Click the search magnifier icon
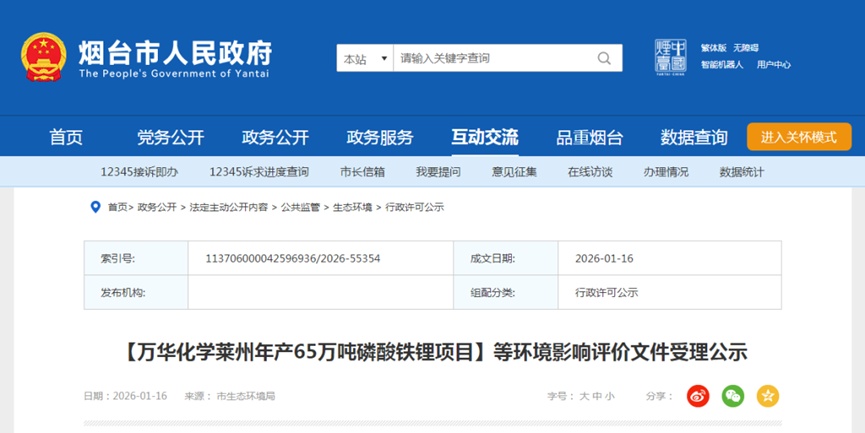Image resolution: width=865 pixels, height=433 pixels. pos(604,59)
